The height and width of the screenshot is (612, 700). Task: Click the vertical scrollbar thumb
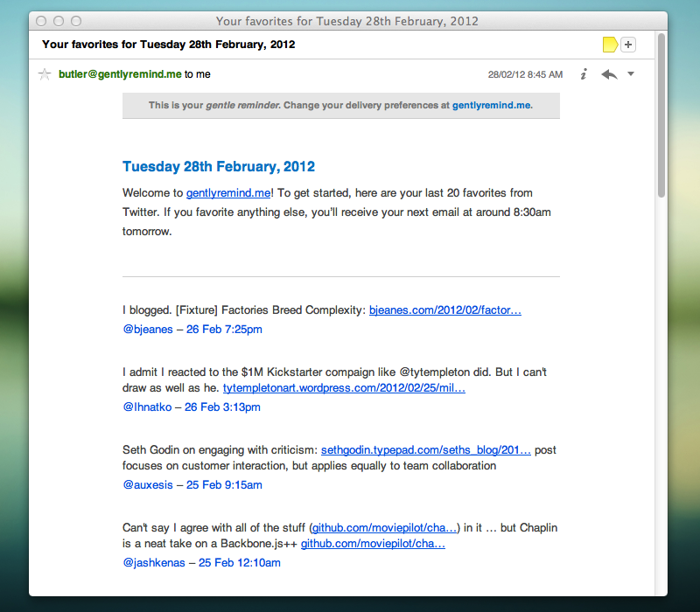(661, 115)
